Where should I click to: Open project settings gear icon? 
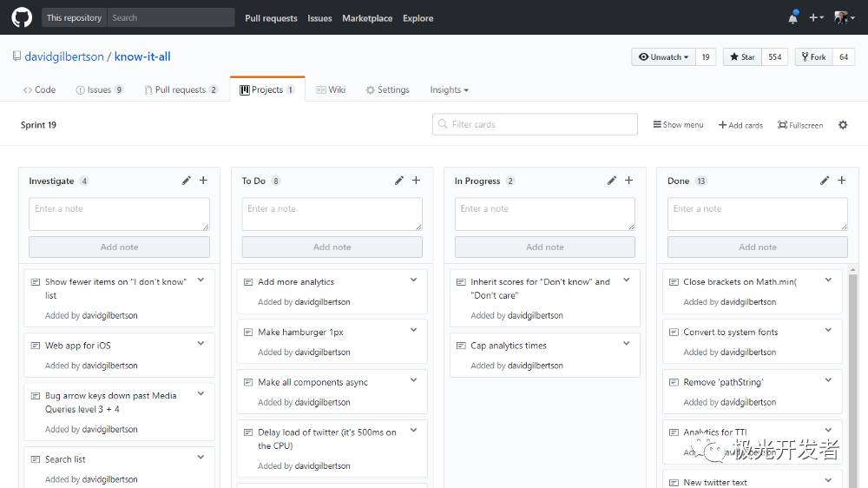843,125
